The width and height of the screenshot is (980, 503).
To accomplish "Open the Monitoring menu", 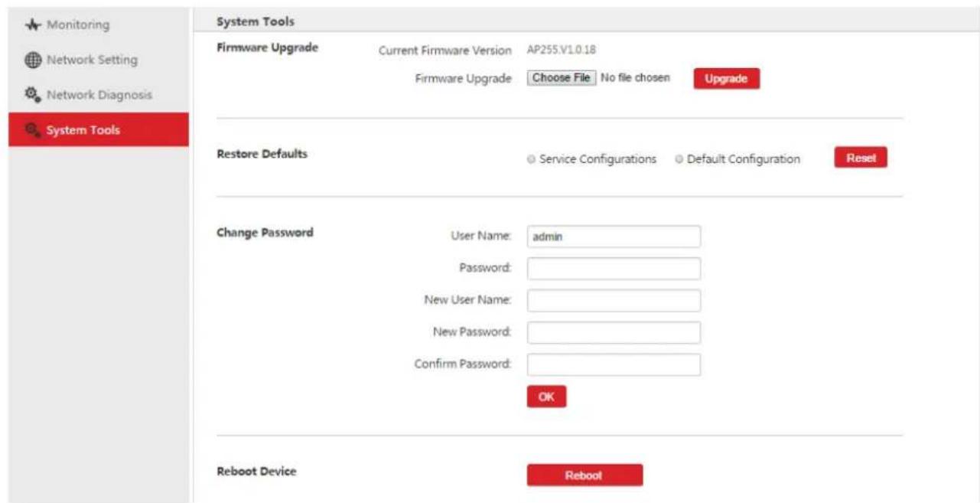I will [98, 25].
